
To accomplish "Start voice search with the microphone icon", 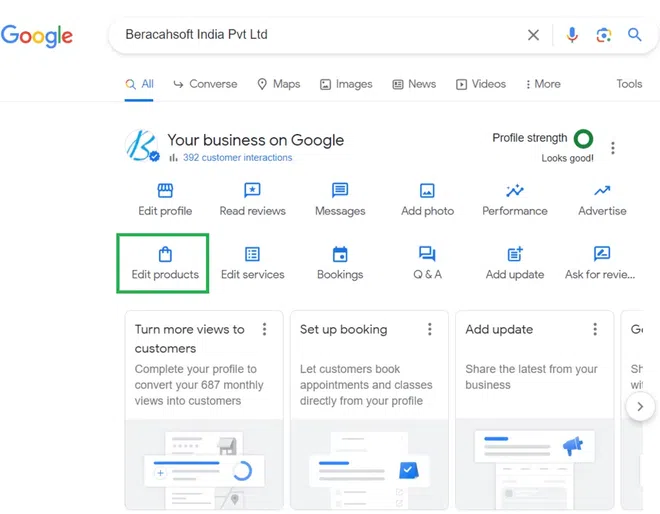I will pos(572,35).
